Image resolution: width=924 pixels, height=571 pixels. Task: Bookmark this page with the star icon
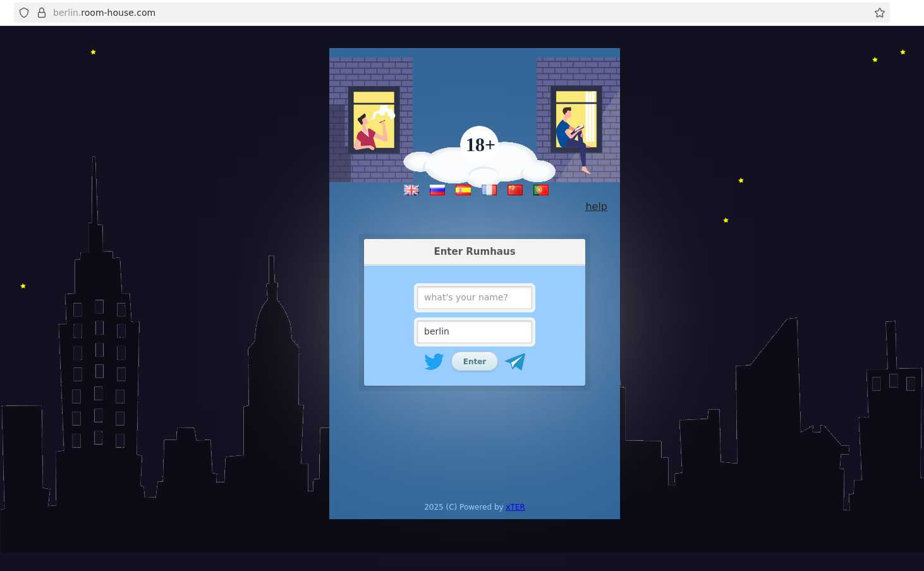click(879, 13)
